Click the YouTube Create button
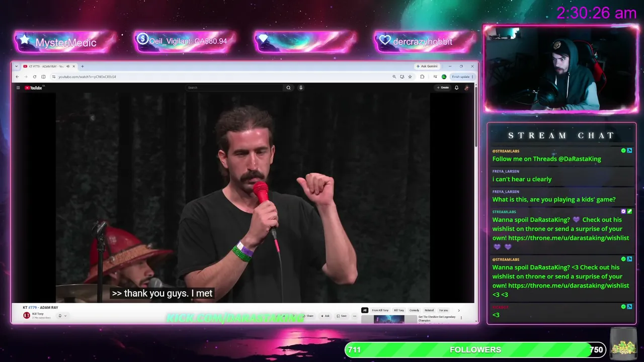This screenshot has width=644, height=362. [x=443, y=87]
